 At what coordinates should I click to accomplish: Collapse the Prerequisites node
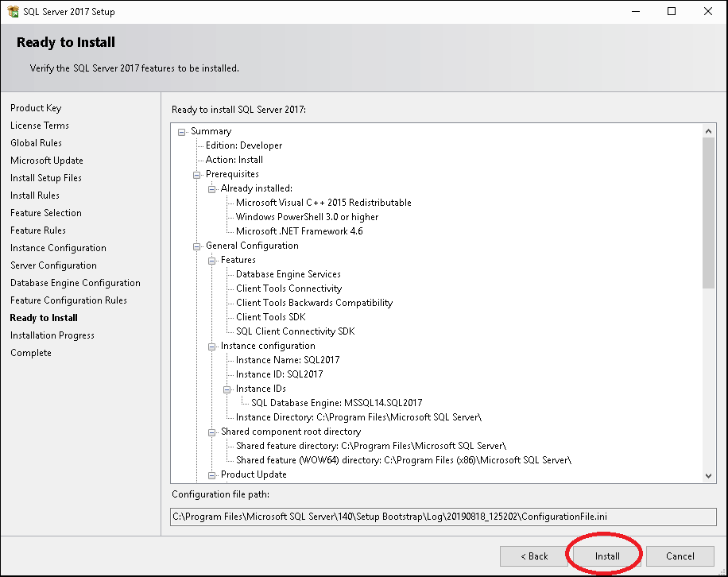(197, 175)
